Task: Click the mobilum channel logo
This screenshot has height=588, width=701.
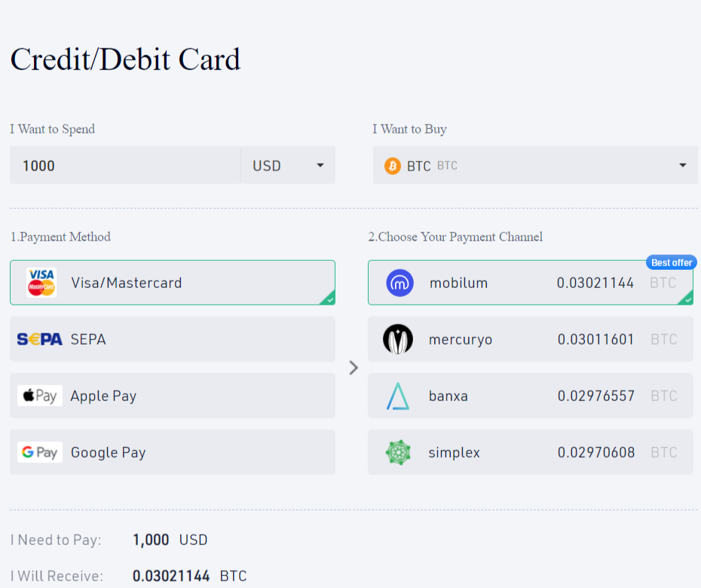Action: click(x=399, y=283)
